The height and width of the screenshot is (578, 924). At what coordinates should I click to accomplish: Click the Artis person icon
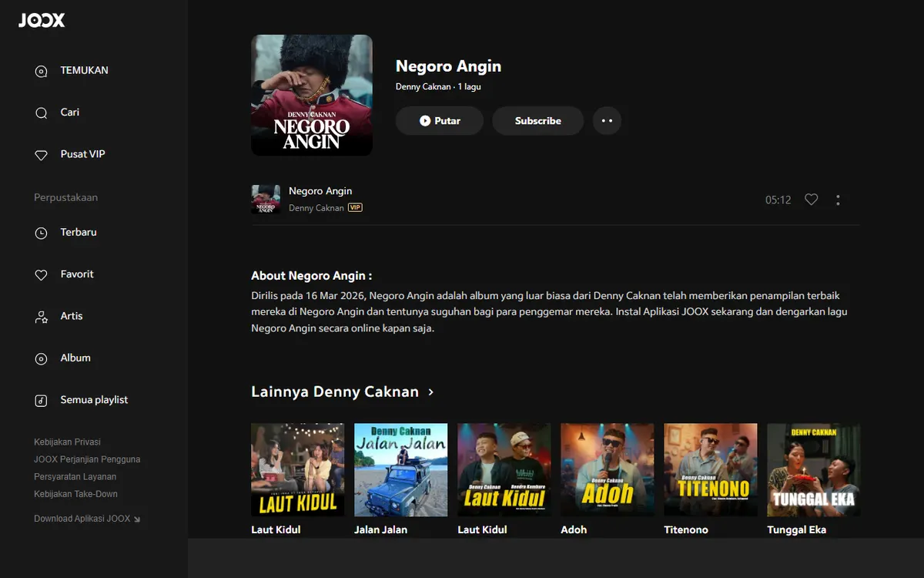[42, 317]
